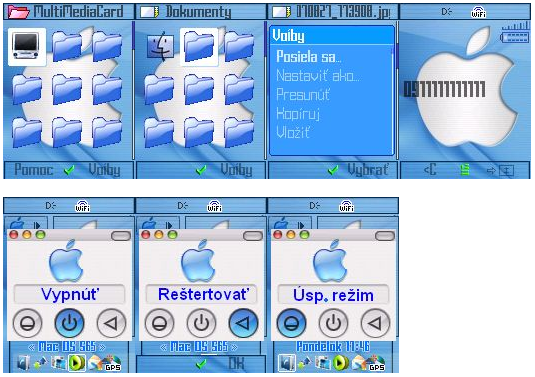Choose 'Nastaviť ako..' from Voľby menu

317,76
